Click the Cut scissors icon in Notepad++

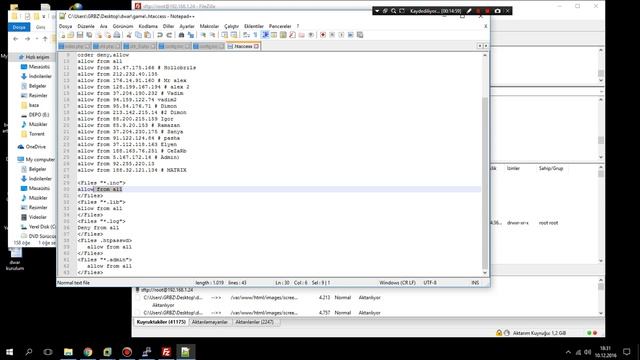click(129, 35)
